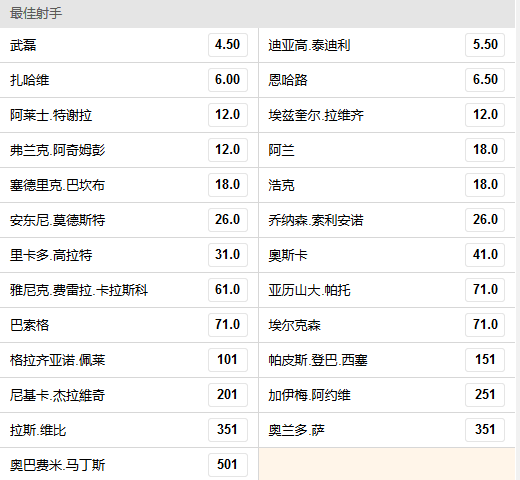520x480 pixels.
Task: Click player name 阿兰
Action: 281,150
